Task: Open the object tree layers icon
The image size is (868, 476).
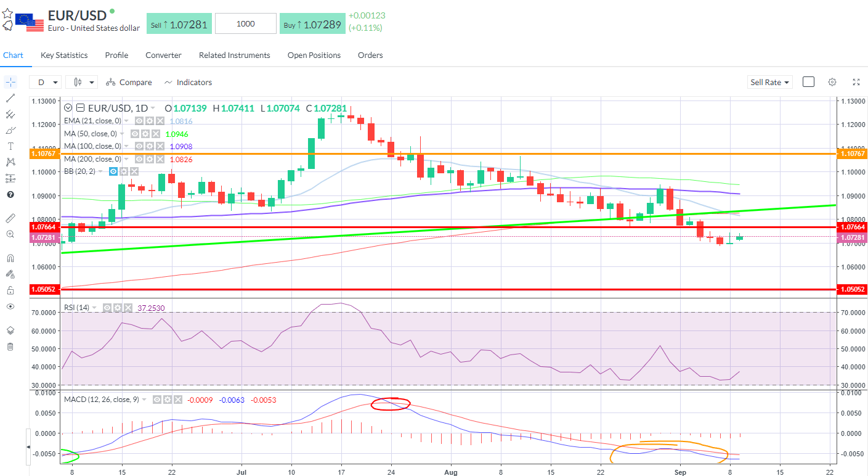Action: coord(10,330)
